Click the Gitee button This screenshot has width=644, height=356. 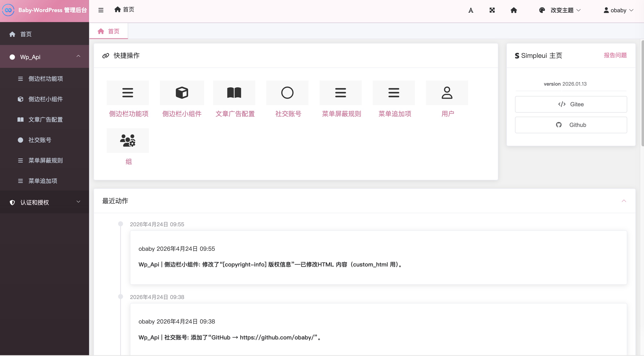[x=571, y=104]
